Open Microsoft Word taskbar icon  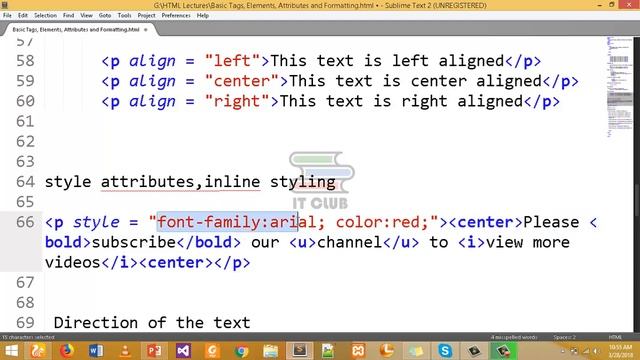96,351
